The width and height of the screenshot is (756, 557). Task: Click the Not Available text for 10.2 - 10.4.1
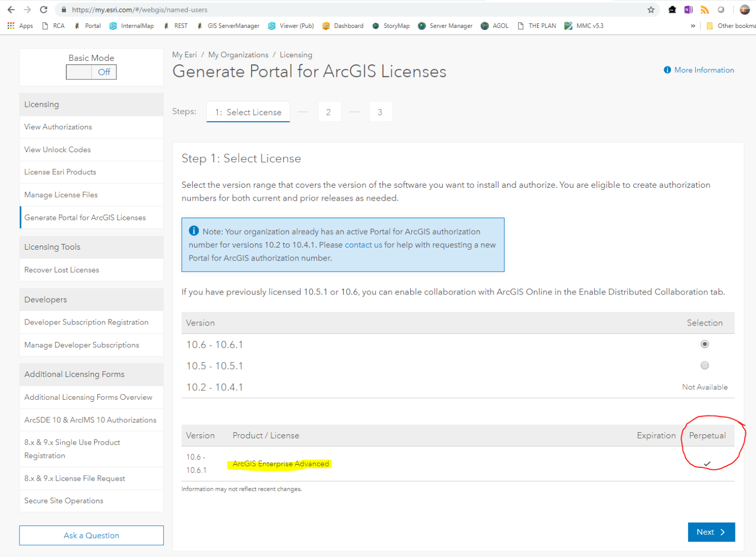coord(705,387)
